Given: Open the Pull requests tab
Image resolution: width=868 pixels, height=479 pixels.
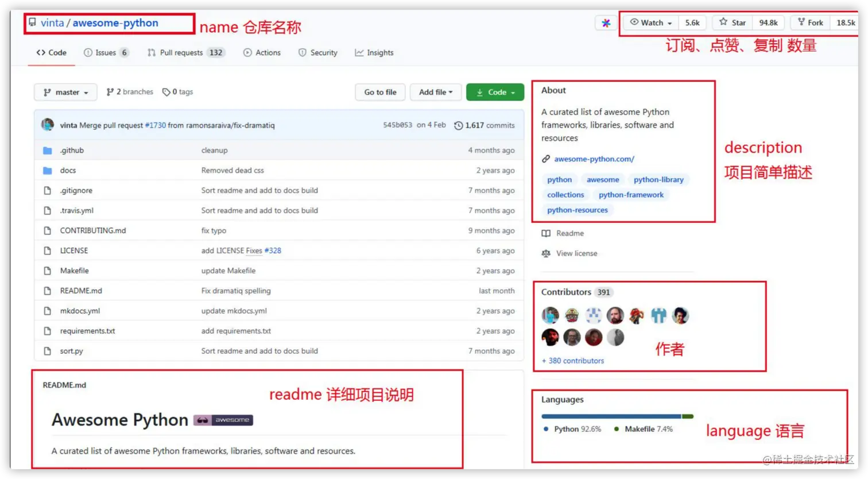Looking at the screenshot, I should 186,52.
